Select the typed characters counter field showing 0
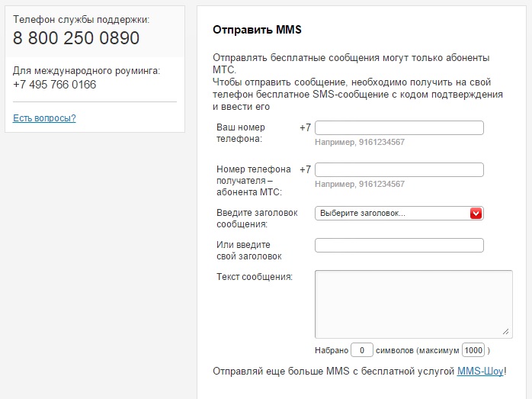The image size is (532, 399). [361, 350]
